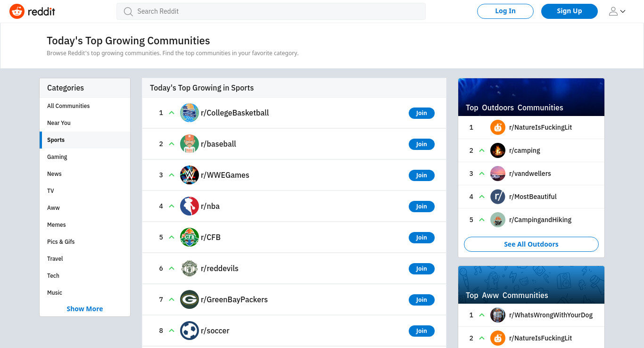Select the Memes category
This screenshot has height=348, width=644.
[85, 225]
